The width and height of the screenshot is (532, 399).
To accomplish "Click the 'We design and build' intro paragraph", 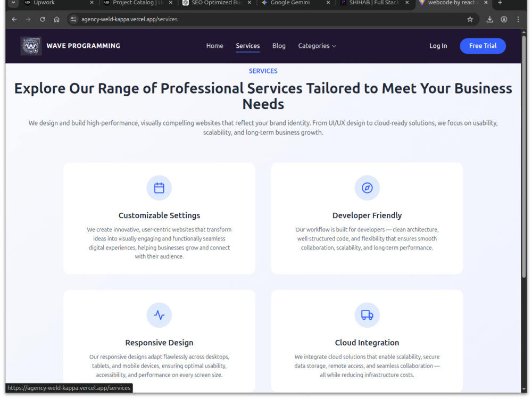I will [x=263, y=128].
